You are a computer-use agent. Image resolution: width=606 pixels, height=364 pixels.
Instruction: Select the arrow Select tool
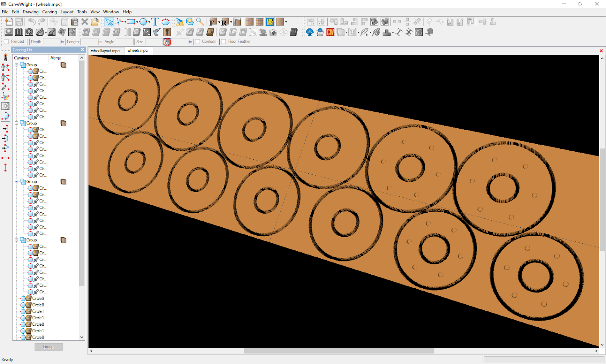pyautogui.click(x=109, y=22)
